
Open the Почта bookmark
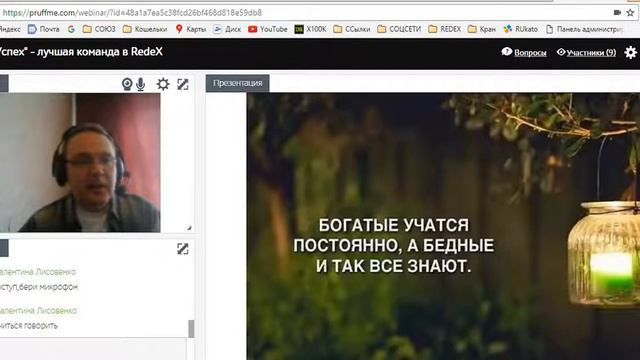(44, 29)
